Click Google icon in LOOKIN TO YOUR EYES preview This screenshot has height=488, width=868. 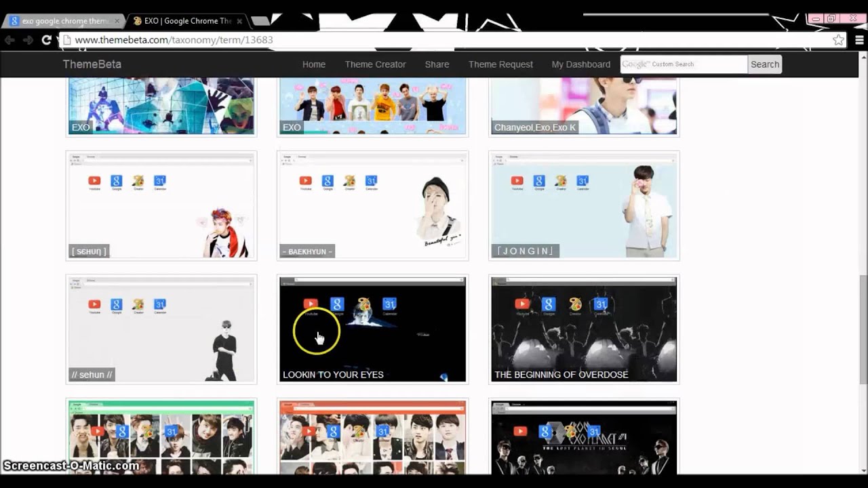tap(337, 304)
